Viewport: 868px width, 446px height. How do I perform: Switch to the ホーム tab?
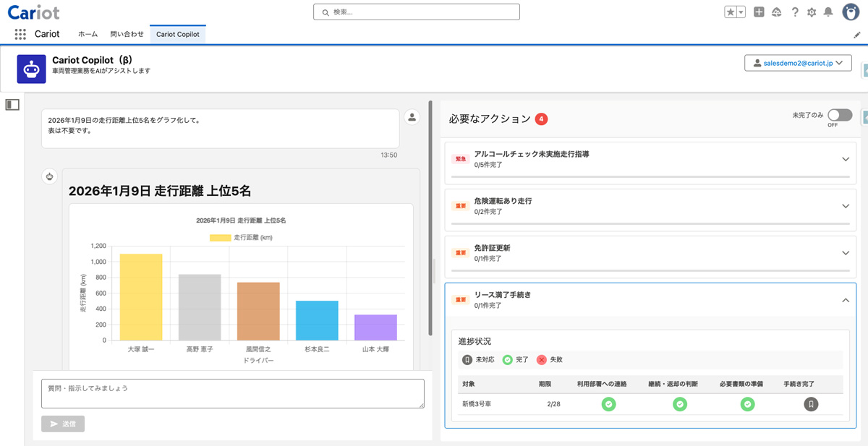[x=88, y=34]
